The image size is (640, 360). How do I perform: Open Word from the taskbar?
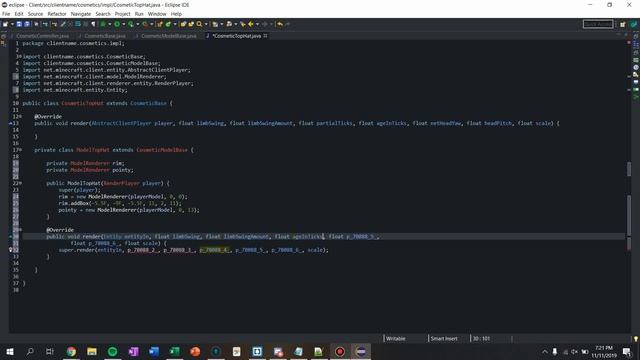pyautogui.click(x=154, y=351)
